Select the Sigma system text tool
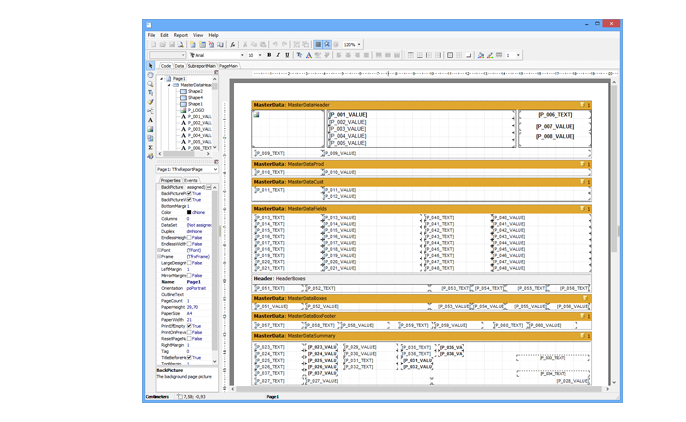 tap(151, 147)
